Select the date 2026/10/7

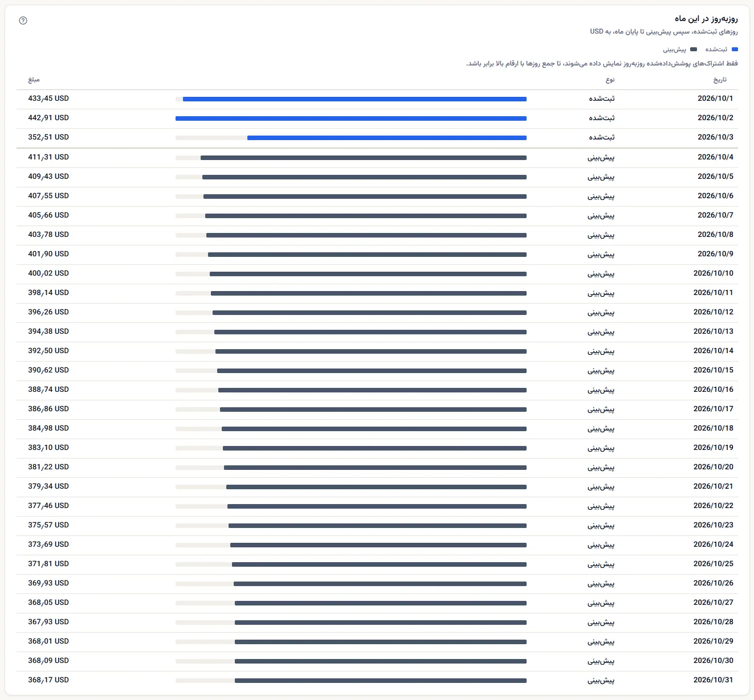[715, 215]
